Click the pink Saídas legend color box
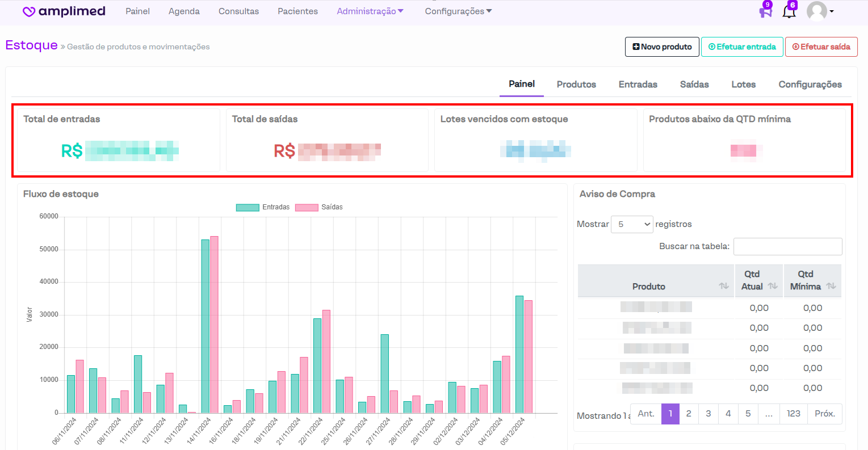This screenshot has width=868, height=450. click(307, 207)
